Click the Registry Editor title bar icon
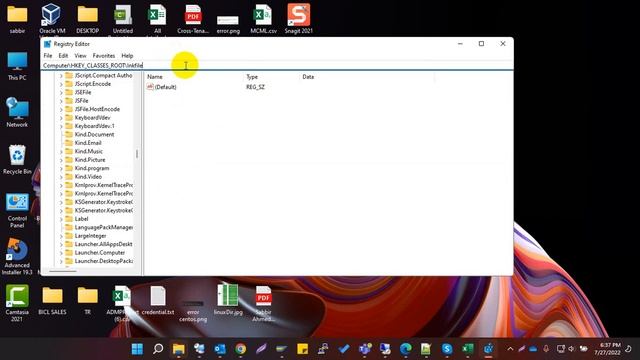Screen dimensions: 640x360 pyautogui.click(x=47, y=44)
